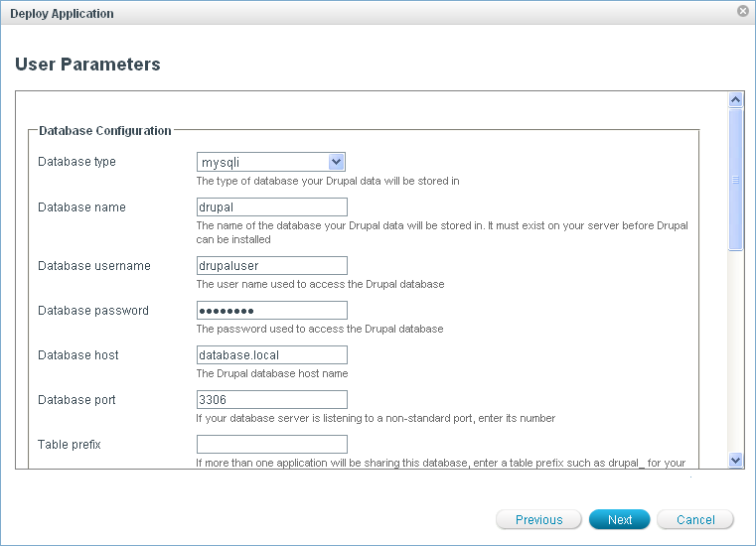This screenshot has height=546, width=756.
Task: Click the scroll up arrow
Action: point(736,100)
